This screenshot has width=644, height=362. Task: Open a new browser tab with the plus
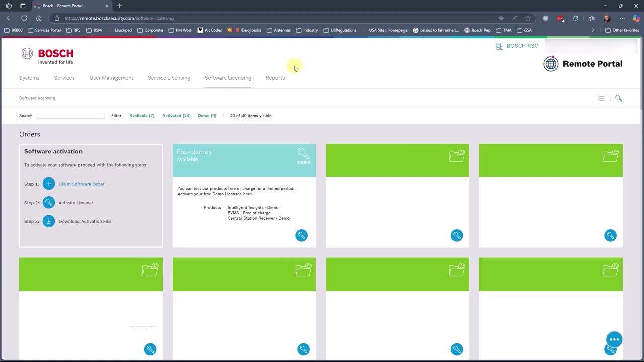119,6
